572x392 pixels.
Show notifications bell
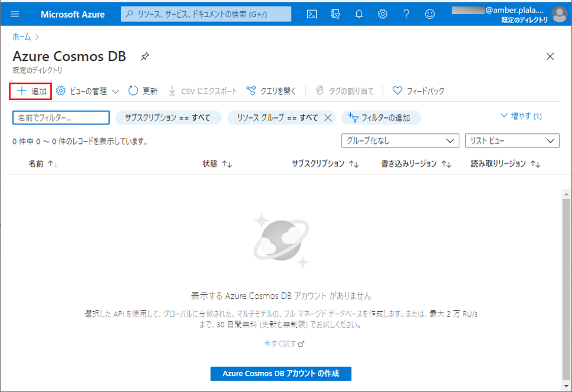pyautogui.click(x=359, y=14)
